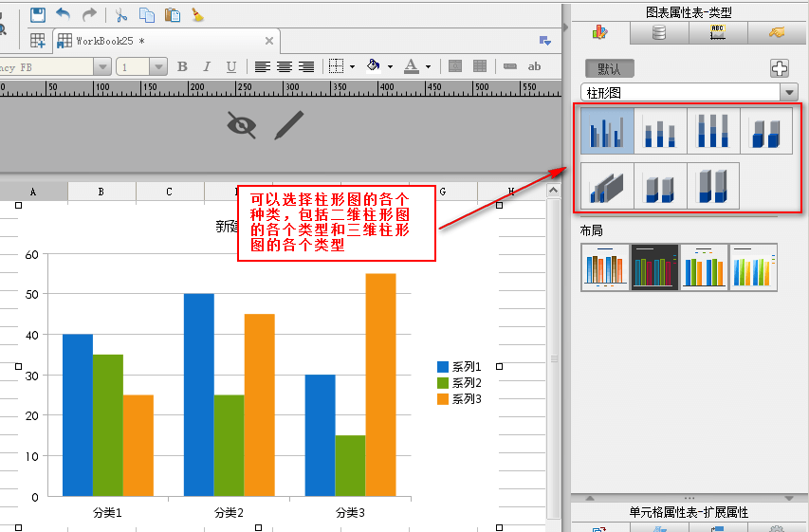809x532 pixels.
Task: Select the 3D horizontal series column type
Action: [607, 186]
